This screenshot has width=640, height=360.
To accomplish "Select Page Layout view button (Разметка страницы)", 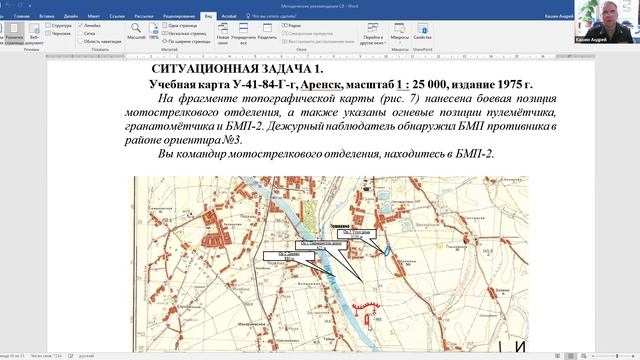I will tap(14, 33).
